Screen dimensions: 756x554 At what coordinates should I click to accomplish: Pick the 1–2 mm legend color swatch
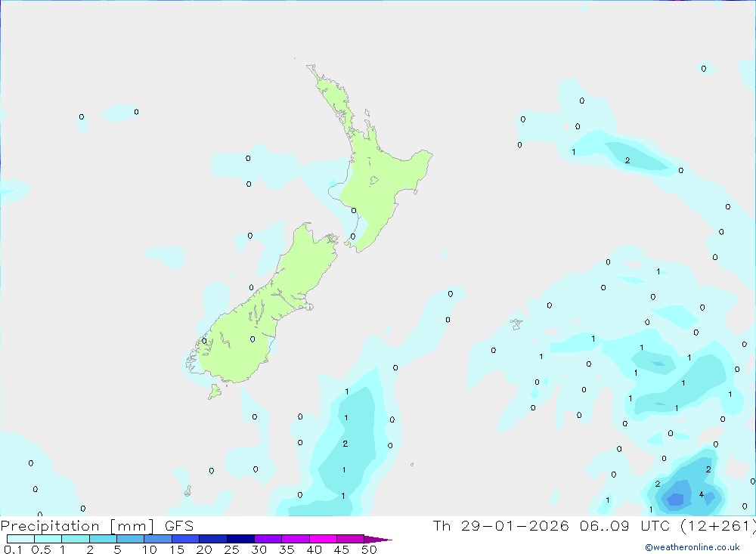[x=76, y=539]
